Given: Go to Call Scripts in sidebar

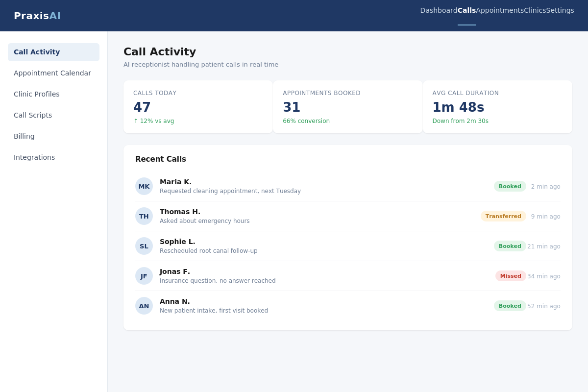Looking at the screenshot, I should point(53,115).
